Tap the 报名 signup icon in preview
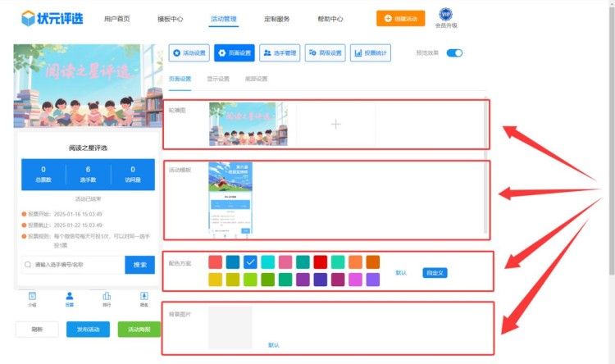 pyautogui.click(x=143, y=298)
